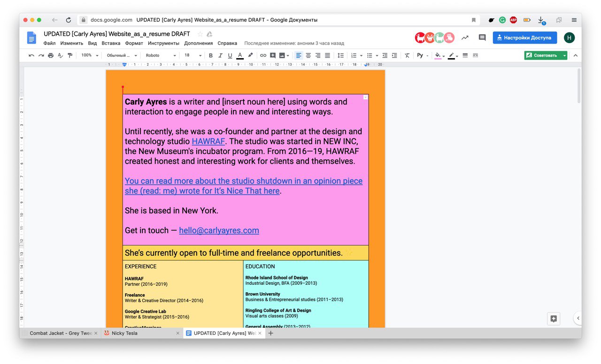Viewport: 601px width, 364px height.
Task: Switch to the Nicky Tesla browser tab
Action: click(141, 333)
